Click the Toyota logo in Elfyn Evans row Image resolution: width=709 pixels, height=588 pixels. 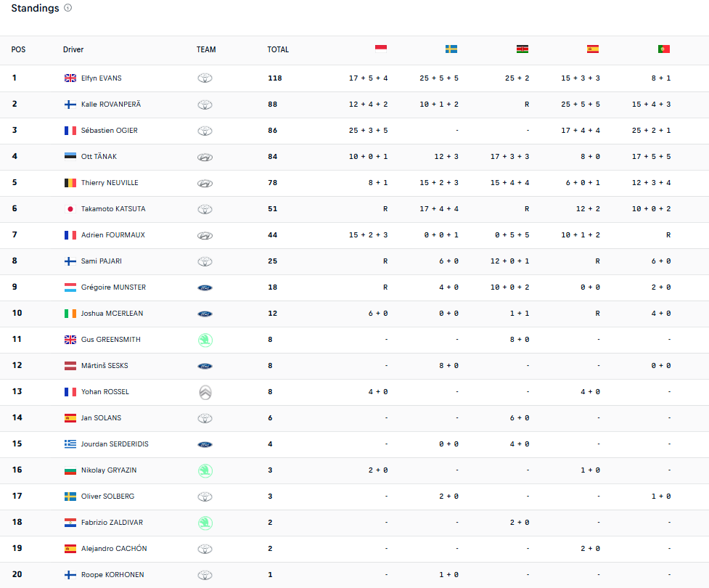(x=205, y=78)
